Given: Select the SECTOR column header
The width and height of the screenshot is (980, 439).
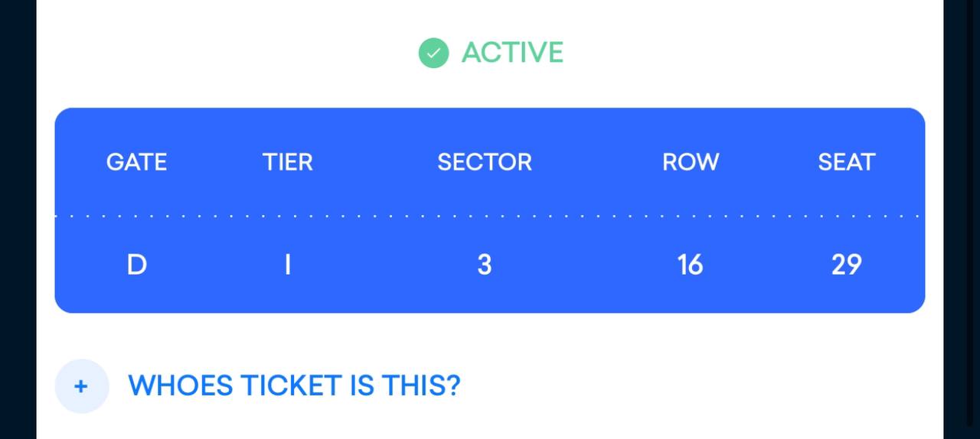Looking at the screenshot, I should 485,162.
